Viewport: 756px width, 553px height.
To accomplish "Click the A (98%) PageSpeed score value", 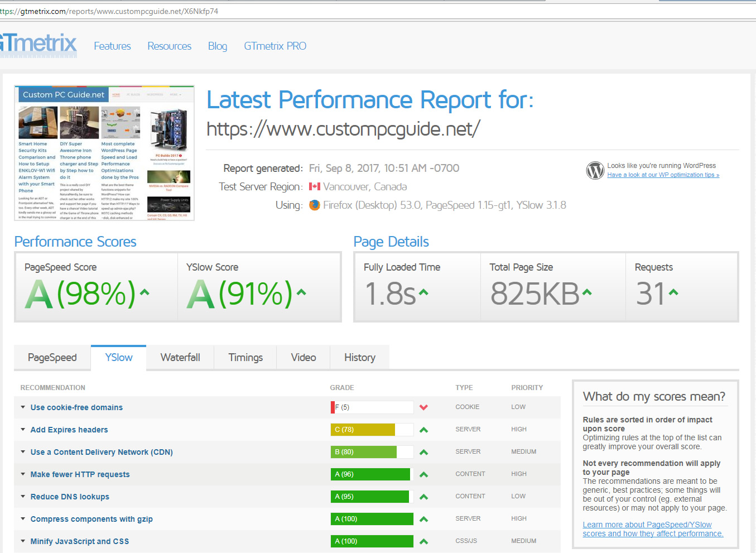I will (x=80, y=294).
